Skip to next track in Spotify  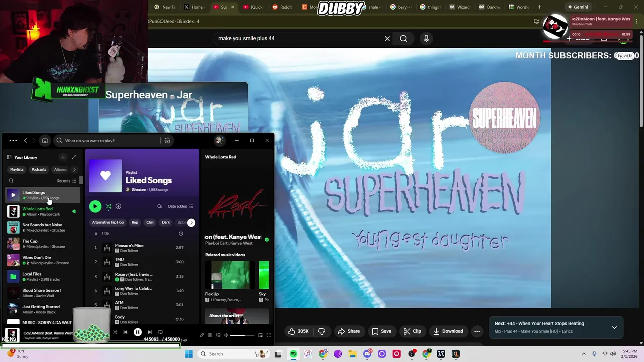tap(149, 332)
